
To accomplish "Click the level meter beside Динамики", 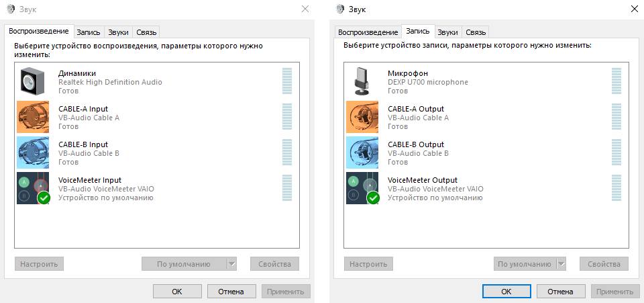I will tap(287, 81).
